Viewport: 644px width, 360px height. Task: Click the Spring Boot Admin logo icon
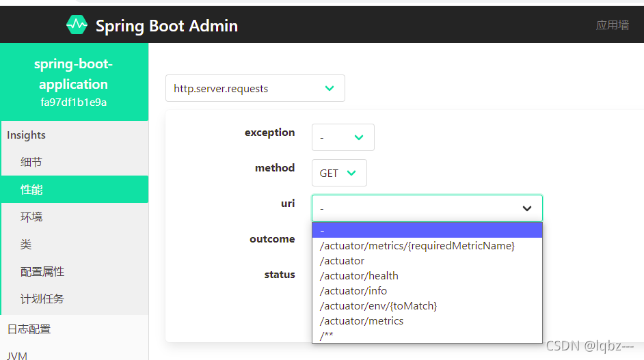coord(77,25)
